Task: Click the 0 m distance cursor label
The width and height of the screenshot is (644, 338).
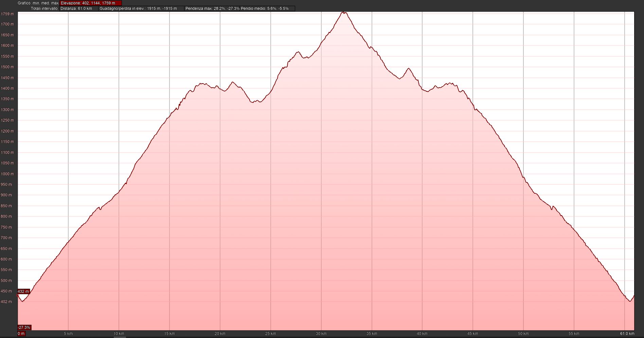Action: [x=21, y=334]
